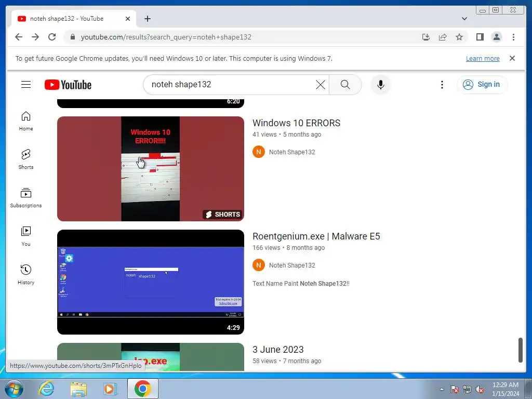Screen dimensions: 532x399
Task: Close the noteh shape132 YouTube tab
Action: tap(128, 19)
